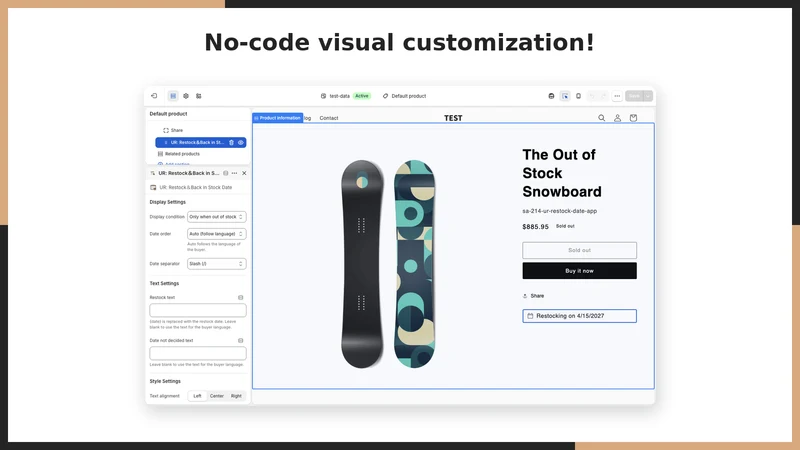The width and height of the screenshot is (800, 450).
Task: Click the Text Settings heading
Action: tap(164, 283)
